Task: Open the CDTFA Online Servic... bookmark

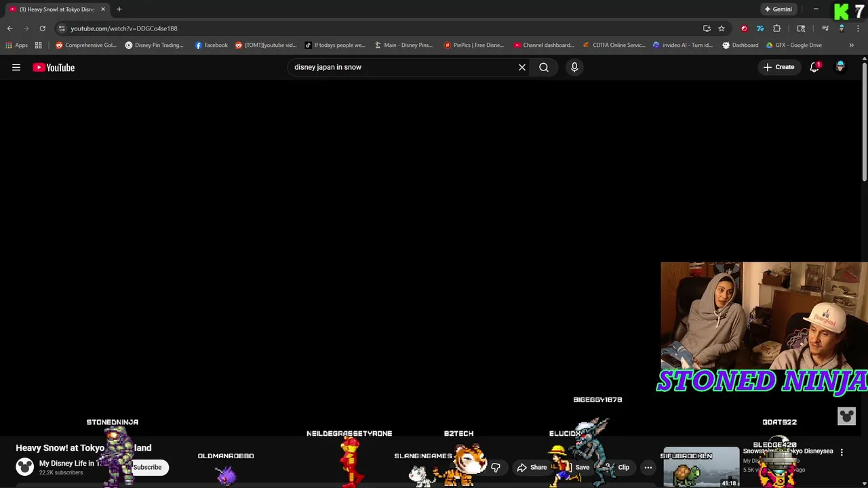Action: tap(614, 45)
